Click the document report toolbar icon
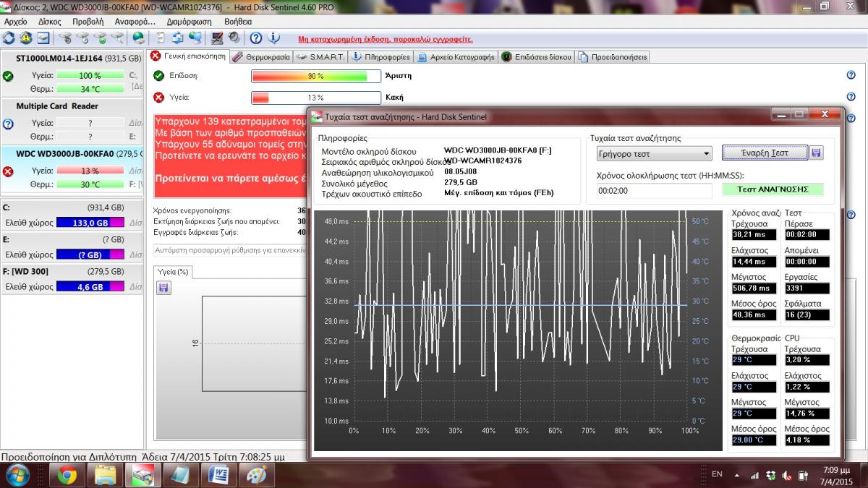This screenshot has height=488, width=868. coord(161,38)
